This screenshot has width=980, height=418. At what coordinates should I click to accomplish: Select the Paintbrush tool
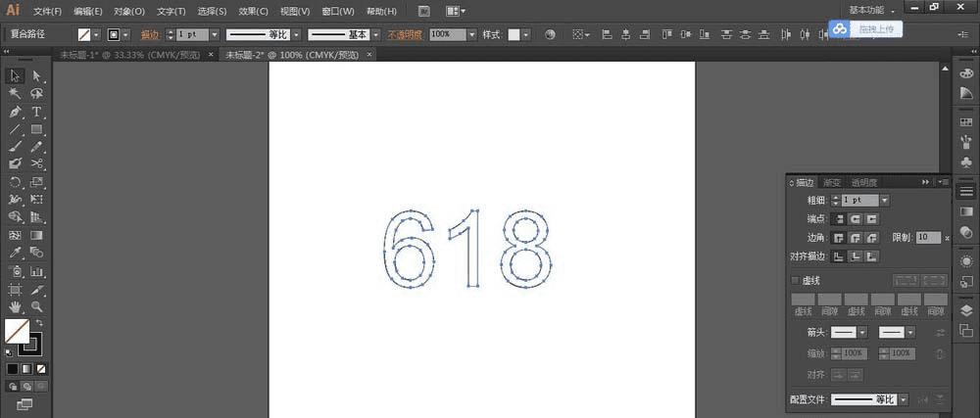(16, 147)
